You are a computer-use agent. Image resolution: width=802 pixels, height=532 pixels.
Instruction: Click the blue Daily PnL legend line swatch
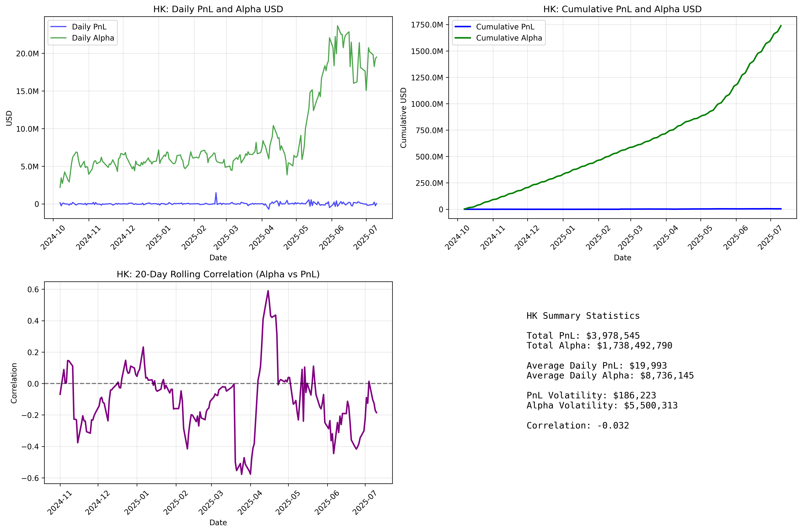[58, 27]
